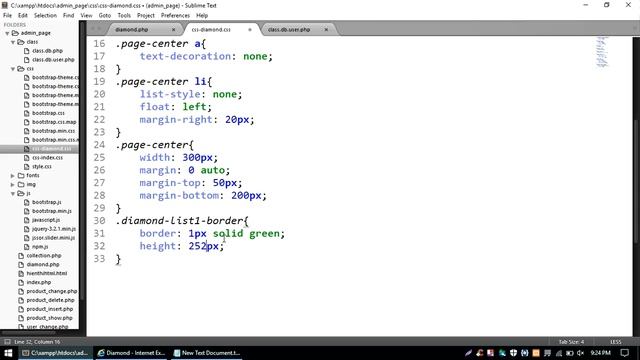Viewport: 640px width, 360px height.
Task: Open style.css file
Action: click(42, 167)
